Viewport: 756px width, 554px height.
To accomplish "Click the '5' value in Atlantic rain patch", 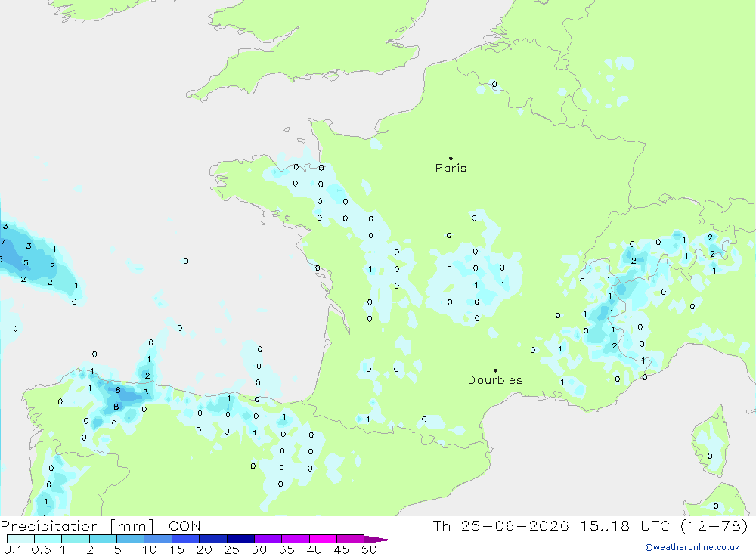I will click(x=26, y=263).
